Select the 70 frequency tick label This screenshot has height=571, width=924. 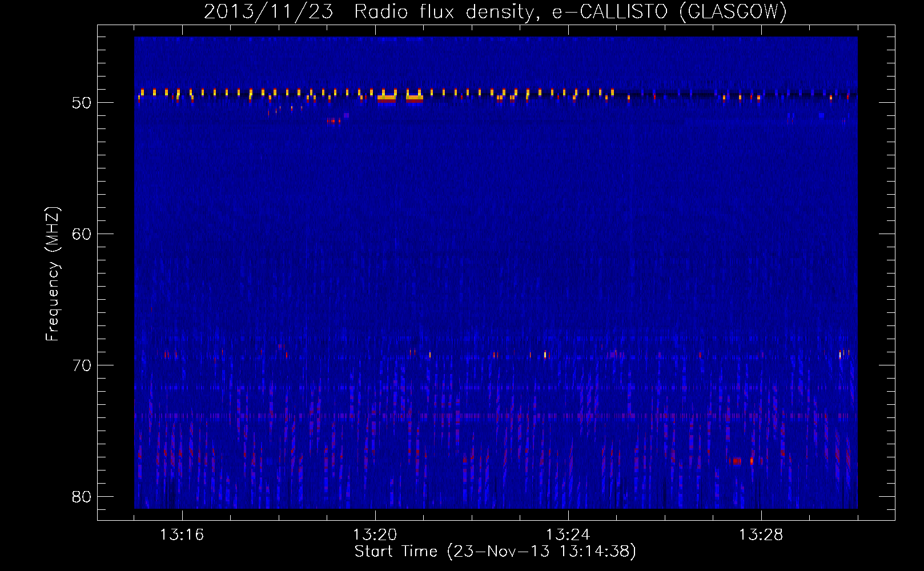(82, 365)
